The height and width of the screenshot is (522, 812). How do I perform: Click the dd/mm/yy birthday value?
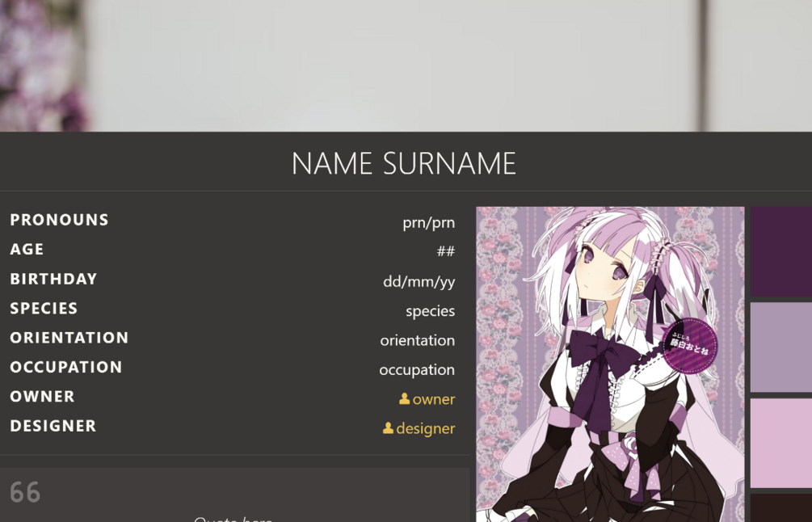(419, 282)
